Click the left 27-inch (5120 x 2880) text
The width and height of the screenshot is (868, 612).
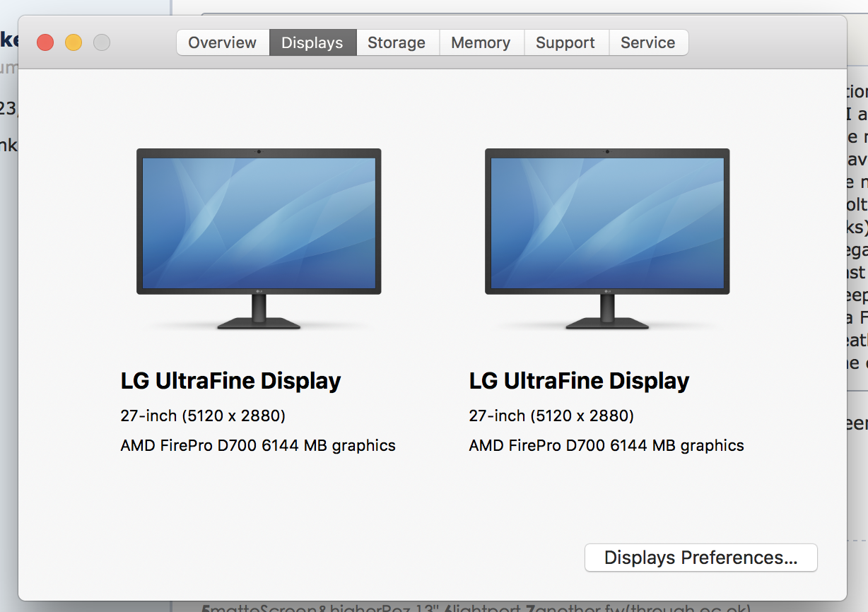pos(203,416)
